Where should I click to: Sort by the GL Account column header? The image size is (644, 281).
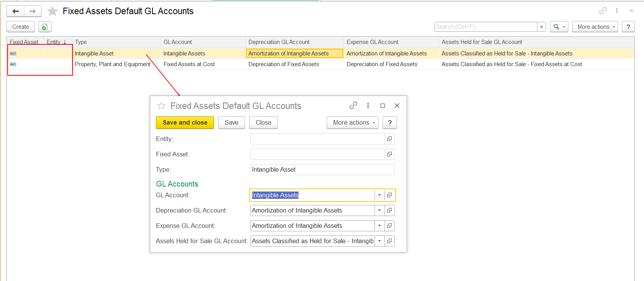[203, 42]
